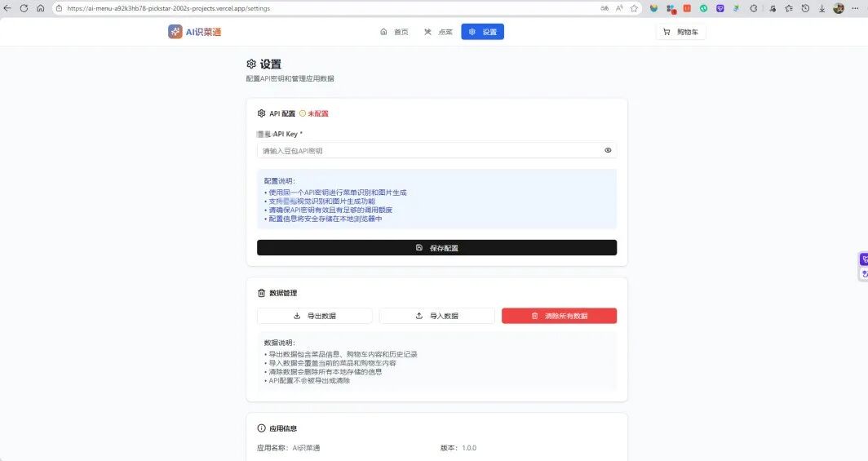Click purple floating widget at right edge
Screen dimensions: 868x461
864,259
